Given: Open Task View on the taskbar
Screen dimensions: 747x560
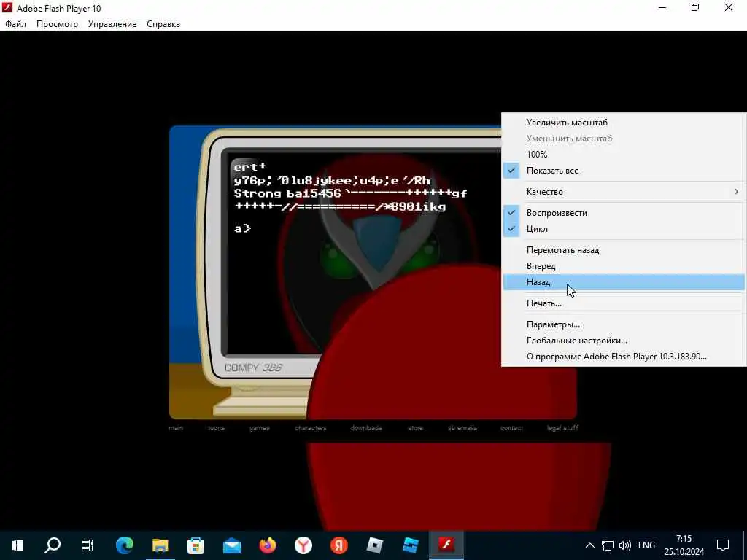Looking at the screenshot, I should pyautogui.click(x=88, y=545).
